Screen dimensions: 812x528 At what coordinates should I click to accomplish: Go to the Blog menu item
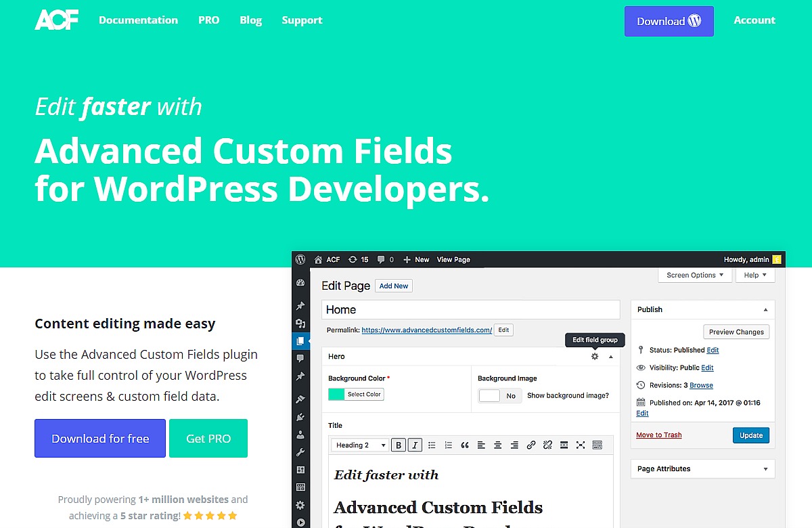tap(250, 20)
